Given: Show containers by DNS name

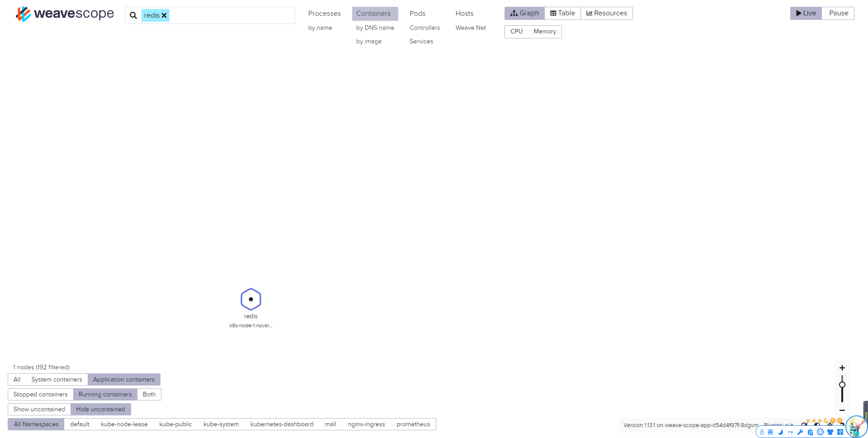Looking at the screenshot, I should (375, 28).
